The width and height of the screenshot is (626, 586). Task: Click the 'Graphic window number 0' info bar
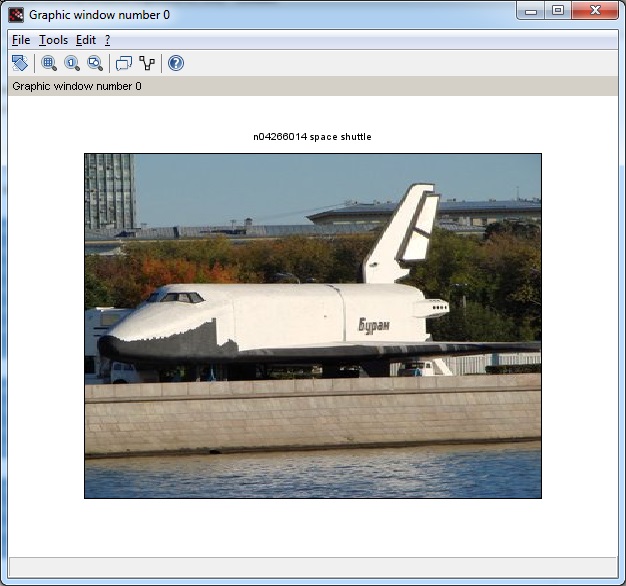click(77, 86)
